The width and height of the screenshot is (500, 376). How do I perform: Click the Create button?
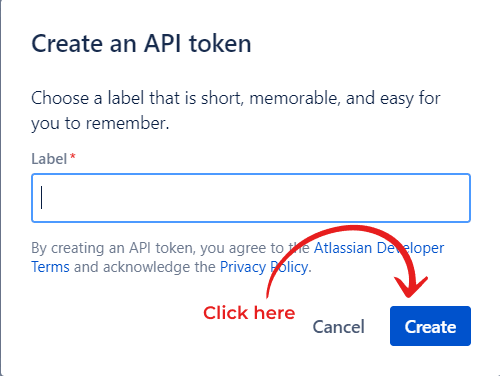(430, 326)
